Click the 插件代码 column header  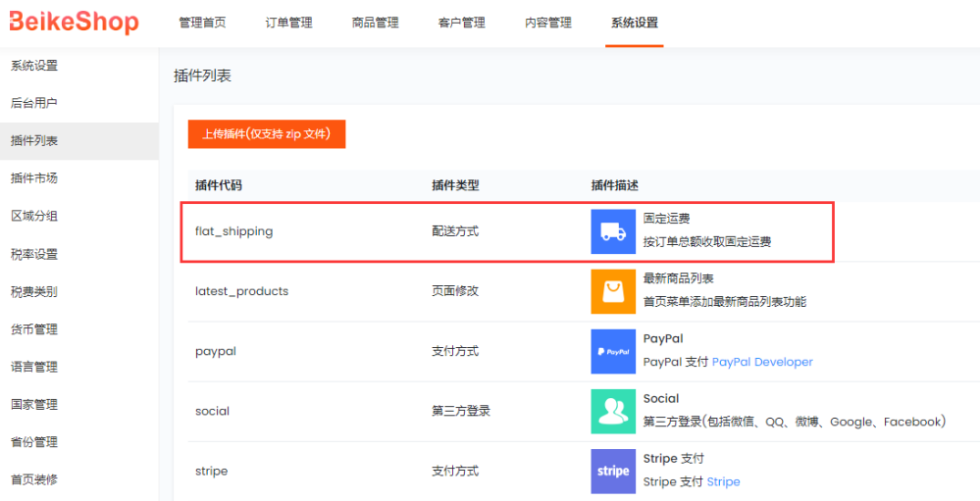pos(218,185)
